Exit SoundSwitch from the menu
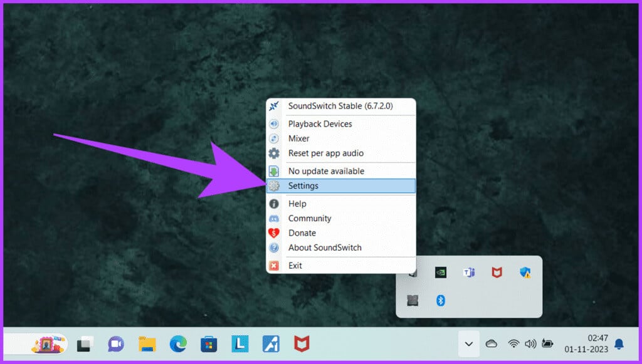642x364 pixels. (340, 266)
